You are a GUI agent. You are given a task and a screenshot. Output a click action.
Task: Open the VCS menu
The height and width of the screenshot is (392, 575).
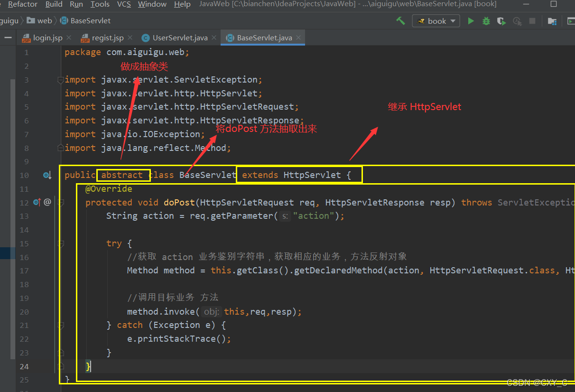click(124, 4)
